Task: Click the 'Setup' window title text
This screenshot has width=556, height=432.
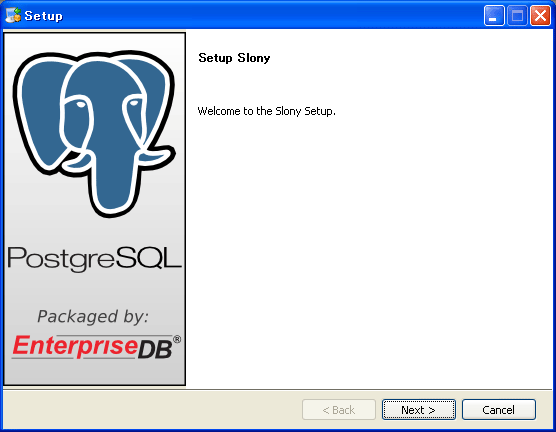Action: (44, 16)
